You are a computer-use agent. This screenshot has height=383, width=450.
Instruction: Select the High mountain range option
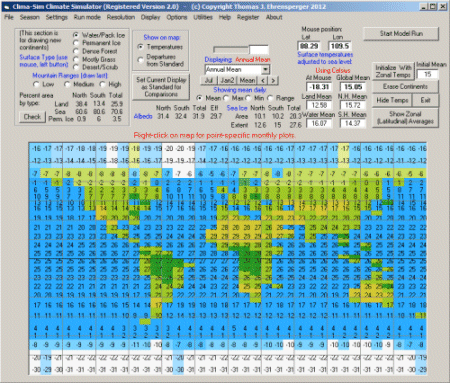103,84
